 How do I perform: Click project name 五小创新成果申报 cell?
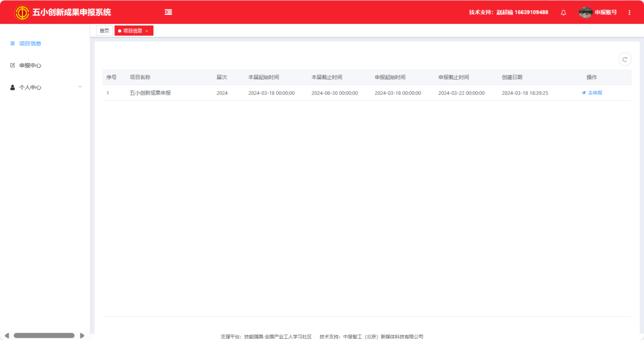(x=150, y=93)
